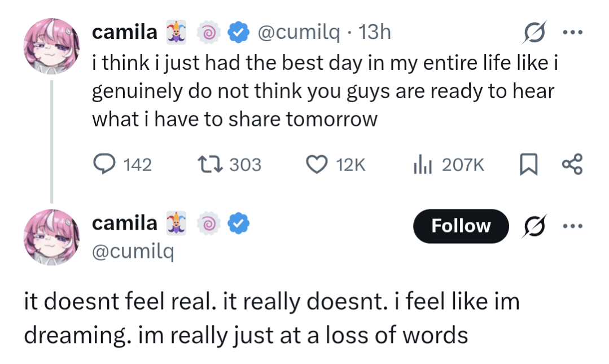Open more options menu beside Follow
The width and height of the screenshot is (609, 364).
[x=573, y=226]
